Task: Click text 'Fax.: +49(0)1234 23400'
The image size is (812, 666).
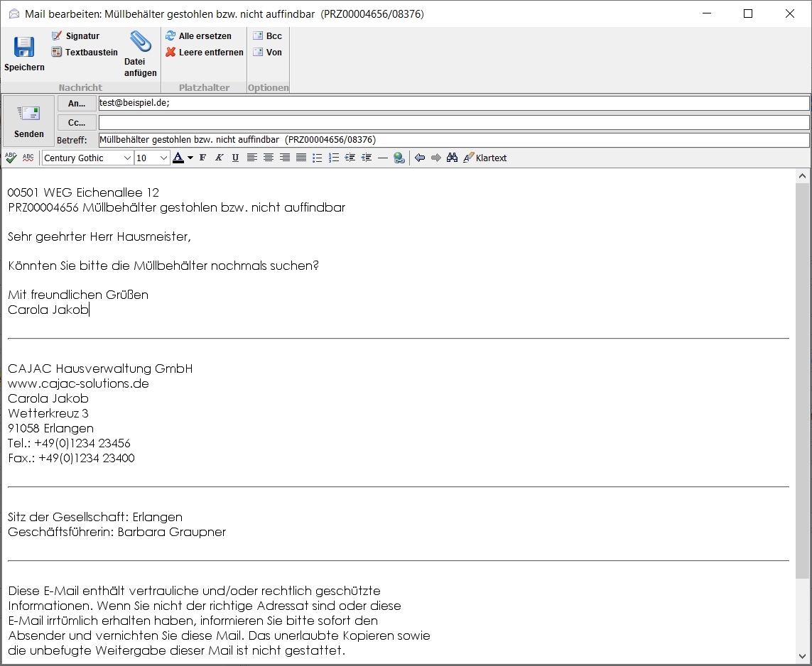Action: [71, 458]
